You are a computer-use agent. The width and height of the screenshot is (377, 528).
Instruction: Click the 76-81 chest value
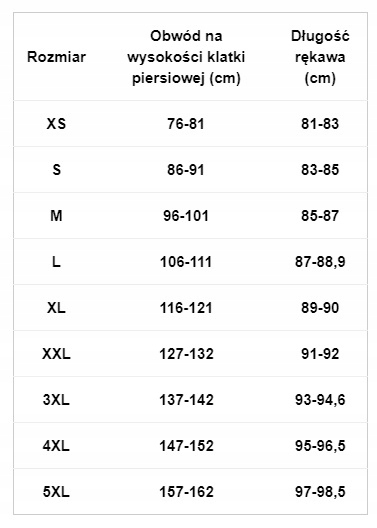[186, 124]
